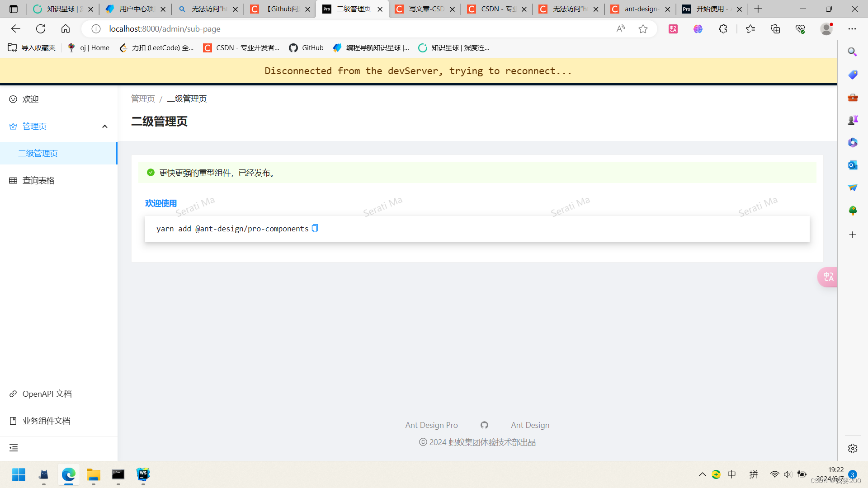
Task: Open the 知识星球 | 深度连 bookmark
Action: pos(454,47)
